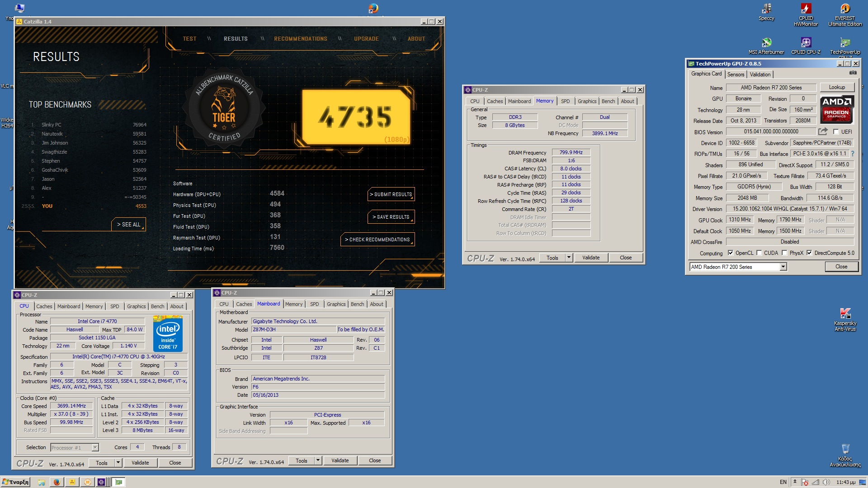This screenshot has height=488, width=868.
Task: Open the MSI Afterburner desktop icon
Action: (766, 46)
